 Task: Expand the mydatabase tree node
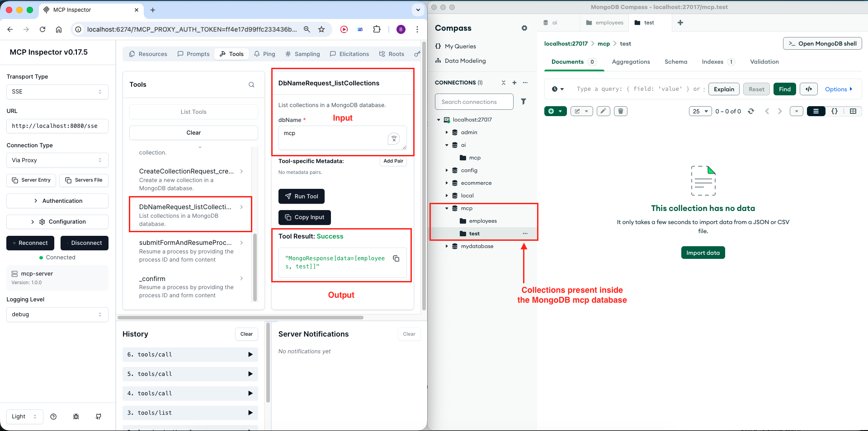[x=447, y=246]
